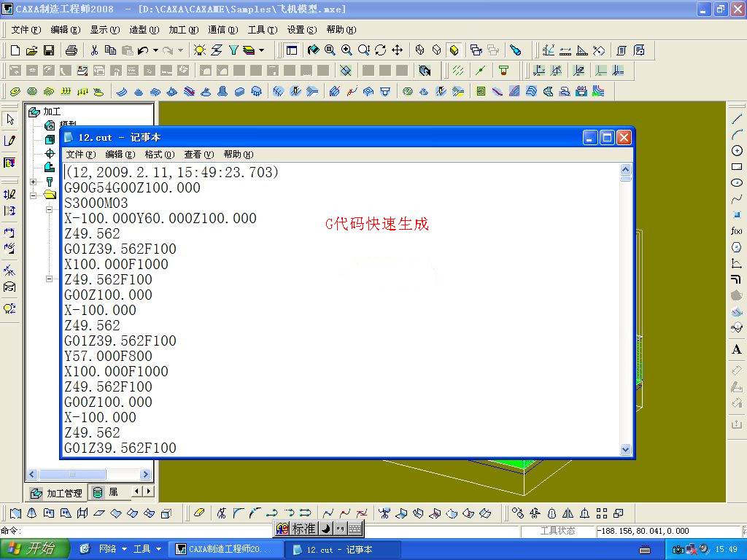
Task: Click the light bulb icon
Action: [200, 50]
